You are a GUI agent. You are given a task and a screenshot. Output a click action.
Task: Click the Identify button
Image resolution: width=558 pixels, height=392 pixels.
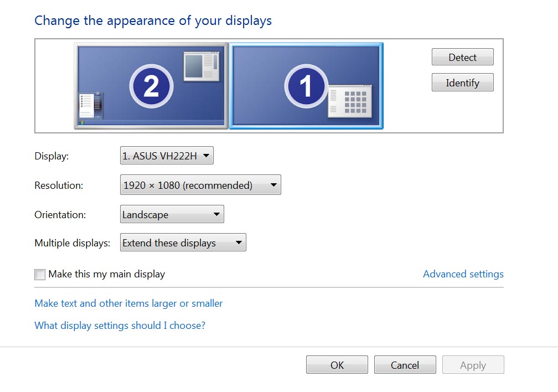tap(462, 82)
